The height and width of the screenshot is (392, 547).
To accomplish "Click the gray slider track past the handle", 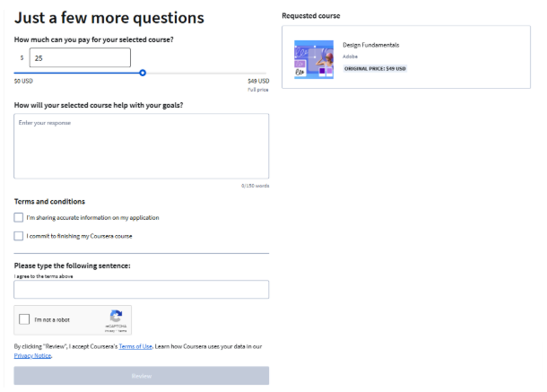I will click(x=206, y=74).
